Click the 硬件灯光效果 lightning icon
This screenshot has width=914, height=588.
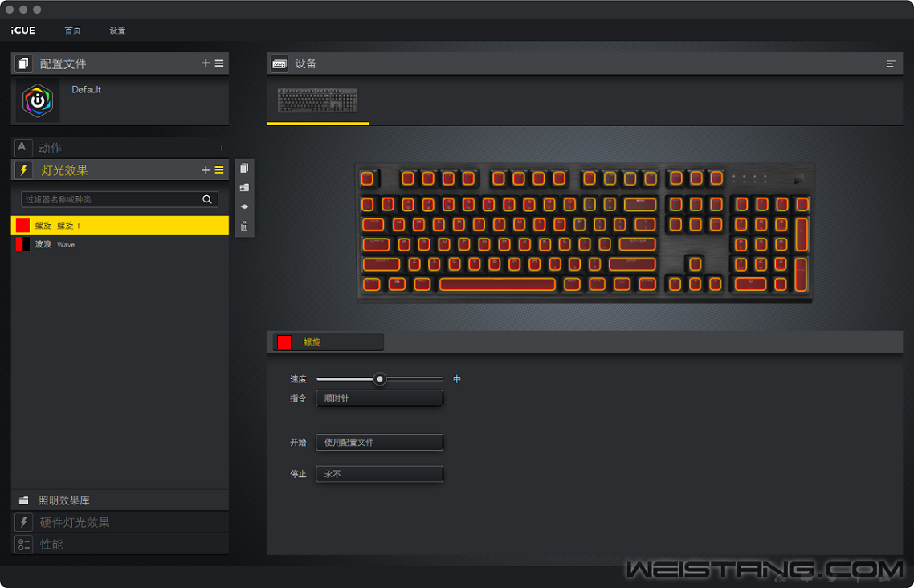[23, 522]
